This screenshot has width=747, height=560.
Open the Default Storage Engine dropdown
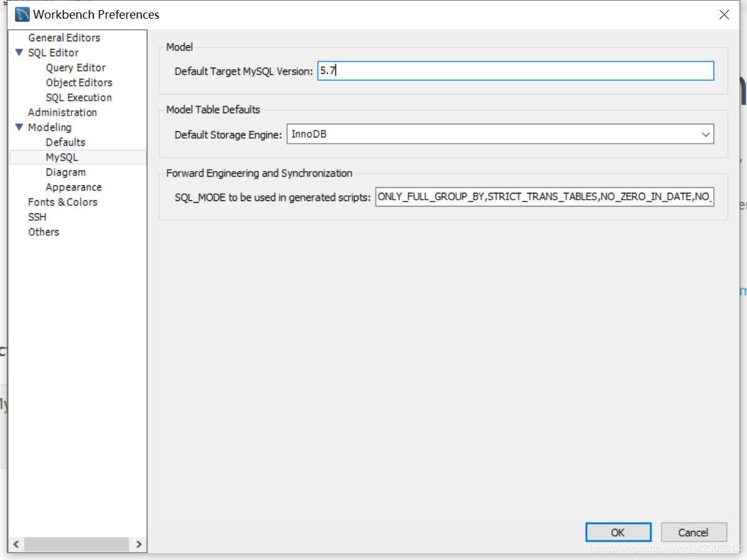[706, 134]
